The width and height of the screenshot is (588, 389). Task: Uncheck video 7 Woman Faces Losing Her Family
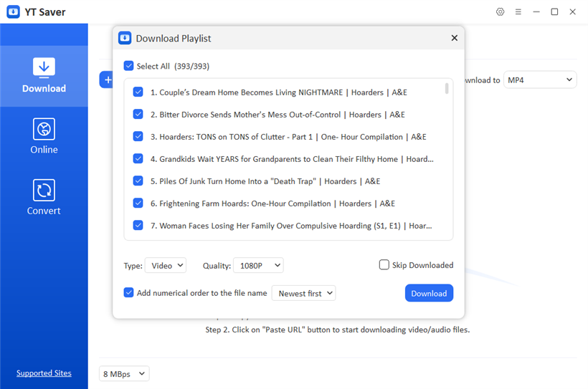click(138, 225)
